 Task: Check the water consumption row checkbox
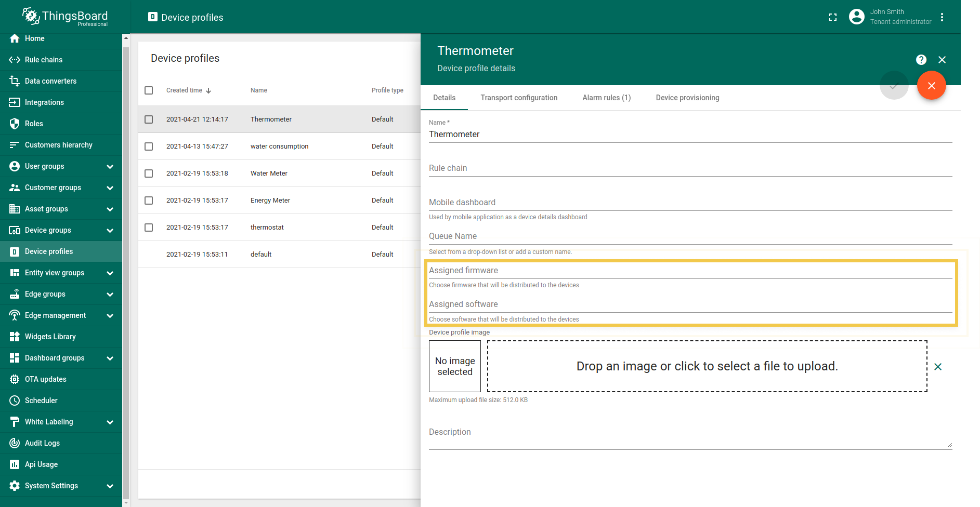[x=149, y=146]
